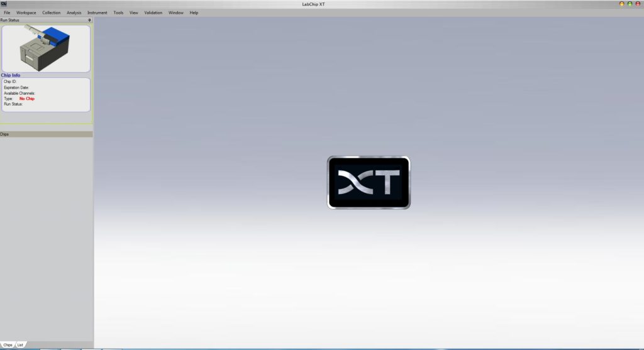Open the File menu

[7, 13]
